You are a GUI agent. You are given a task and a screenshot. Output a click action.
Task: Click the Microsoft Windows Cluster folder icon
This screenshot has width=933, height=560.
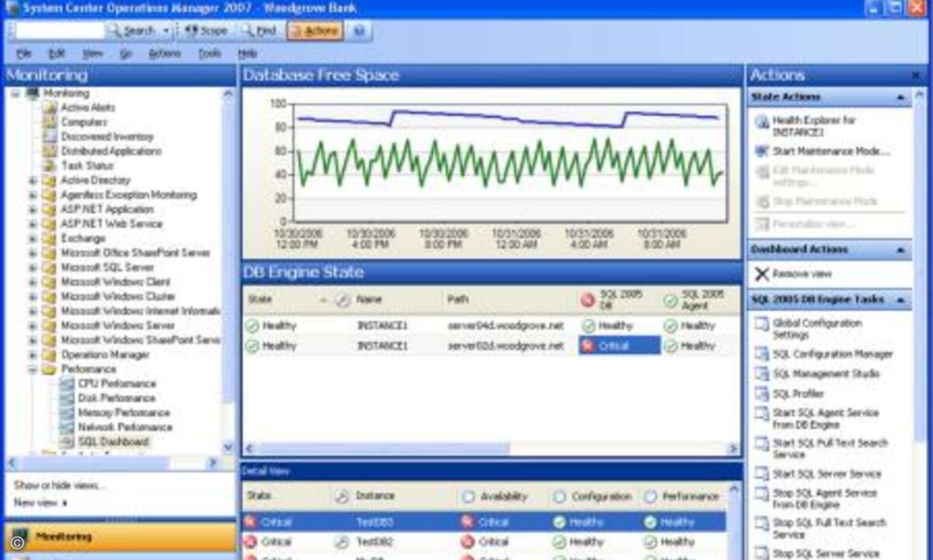pos(49,296)
